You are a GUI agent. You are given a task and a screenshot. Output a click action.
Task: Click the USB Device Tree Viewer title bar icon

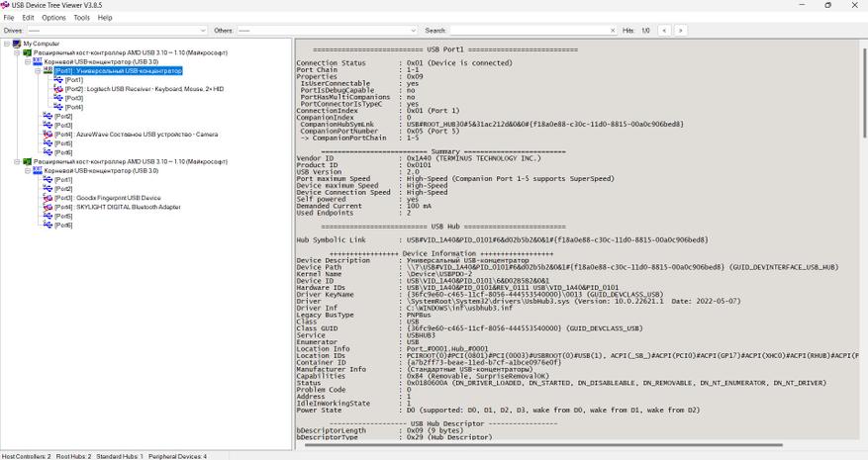click(x=6, y=5)
